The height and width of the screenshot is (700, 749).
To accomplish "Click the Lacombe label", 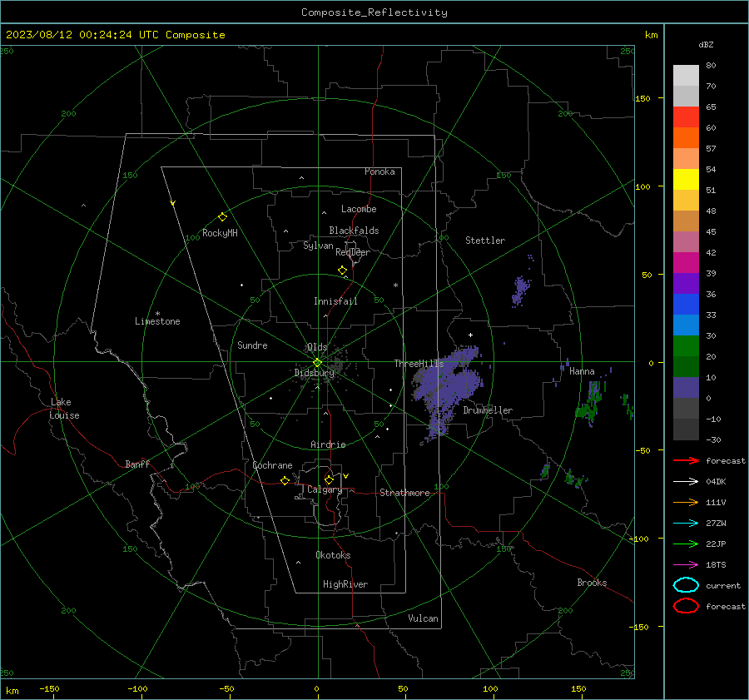I will click(x=359, y=209).
